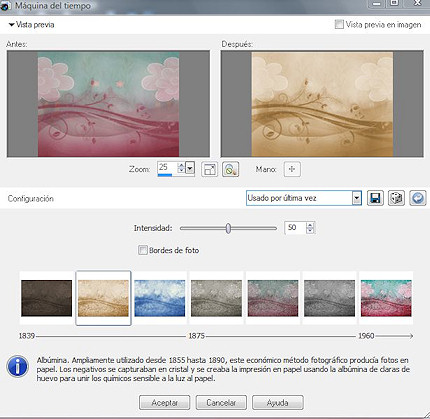Click the Ayuda button

click(278, 403)
